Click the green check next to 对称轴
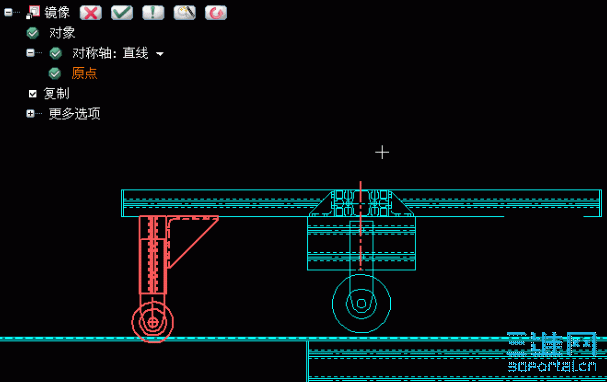 tap(55, 53)
